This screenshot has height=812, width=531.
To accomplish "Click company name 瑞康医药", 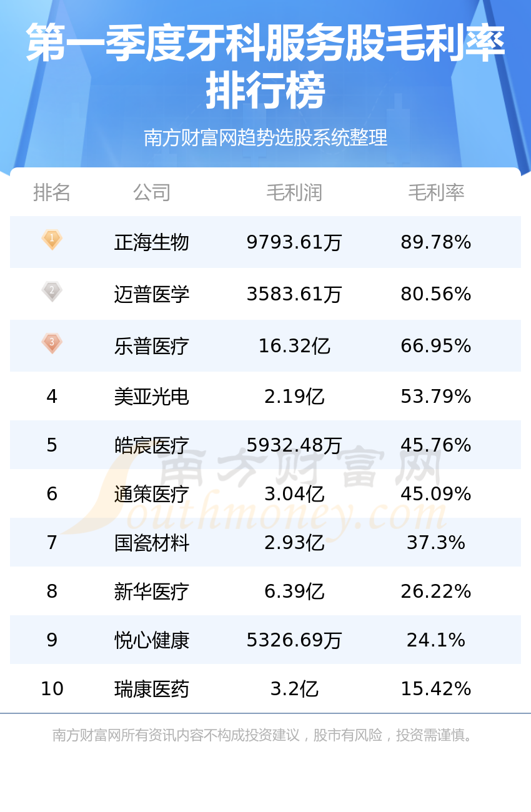I will [152, 689].
